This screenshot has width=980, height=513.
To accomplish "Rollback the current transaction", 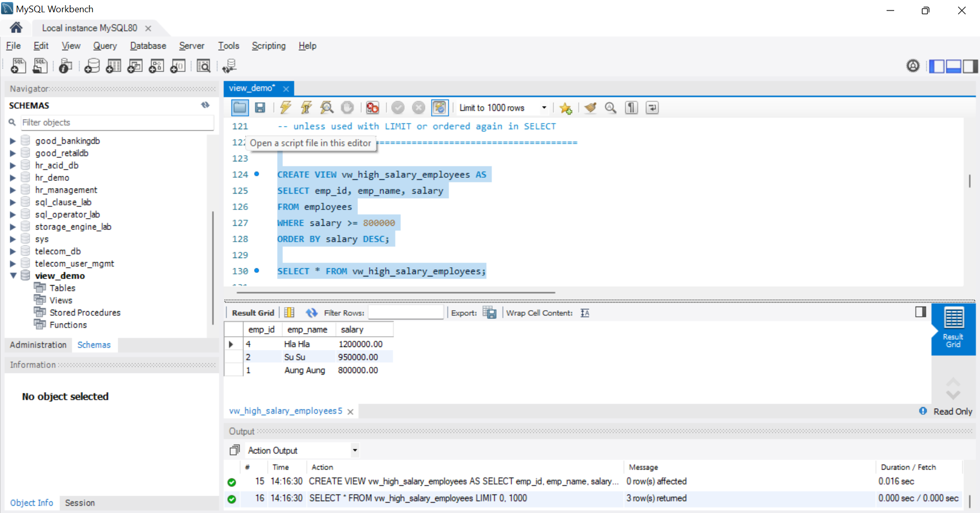I will pyautogui.click(x=418, y=107).
